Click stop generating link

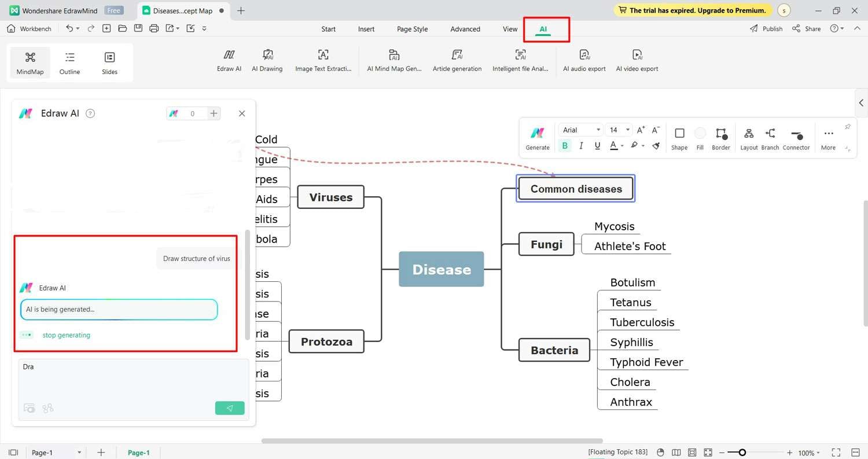point(67,335)
